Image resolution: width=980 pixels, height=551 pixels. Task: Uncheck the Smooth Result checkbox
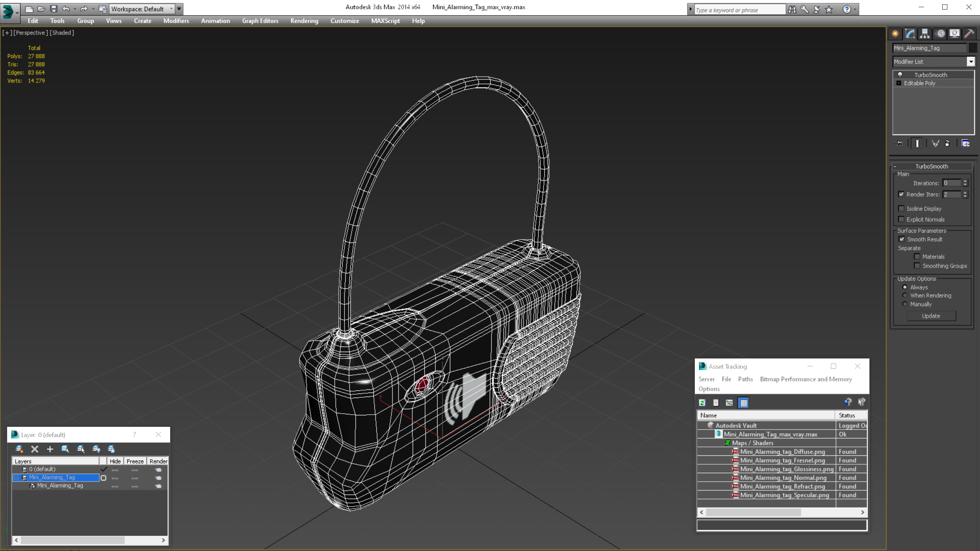pyautogui.click(x=902, y=239)
